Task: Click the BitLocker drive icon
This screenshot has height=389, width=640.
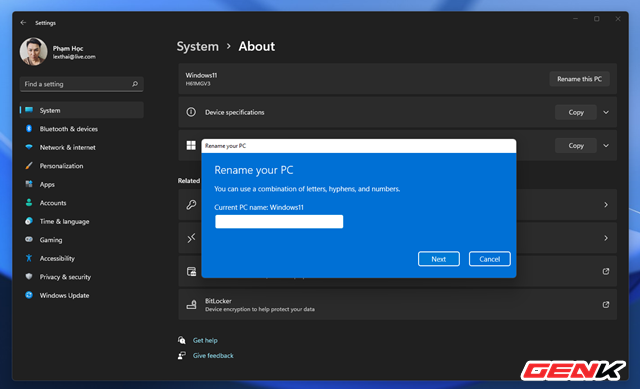Action: tap(191, 305)
